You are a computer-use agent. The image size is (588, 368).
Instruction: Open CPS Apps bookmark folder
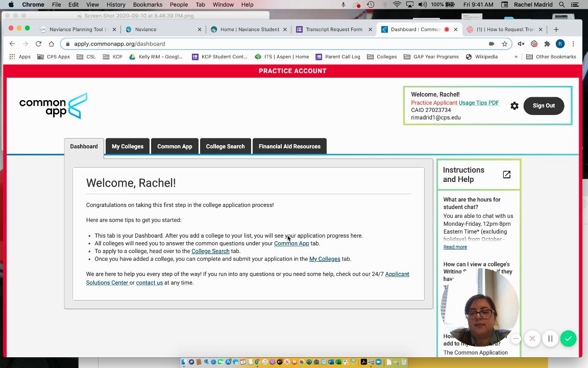pyautogui.click(x=54, y=57)
